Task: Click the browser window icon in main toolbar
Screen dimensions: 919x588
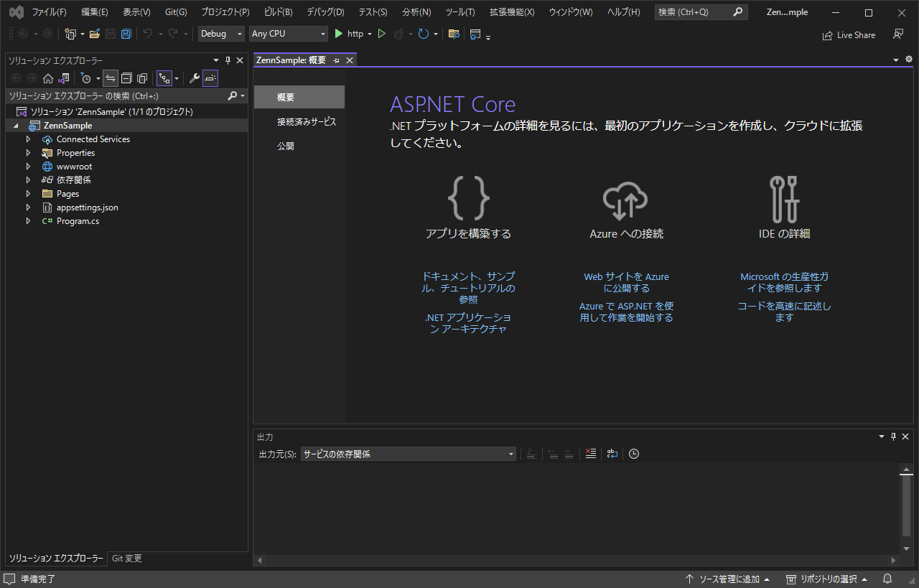Action: (475, 34)
